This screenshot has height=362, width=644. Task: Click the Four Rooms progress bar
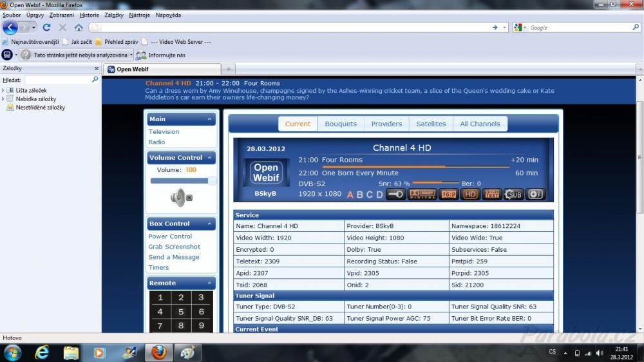(x=415, y=167)
